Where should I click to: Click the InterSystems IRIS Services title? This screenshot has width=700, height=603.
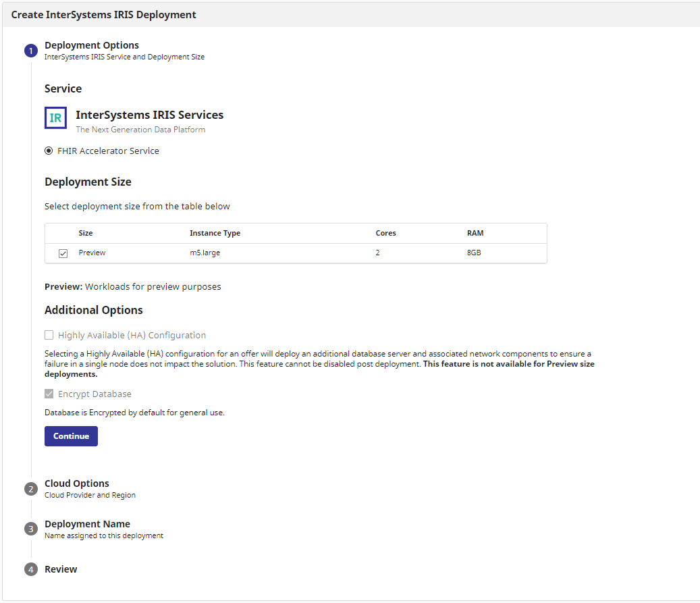149,115
